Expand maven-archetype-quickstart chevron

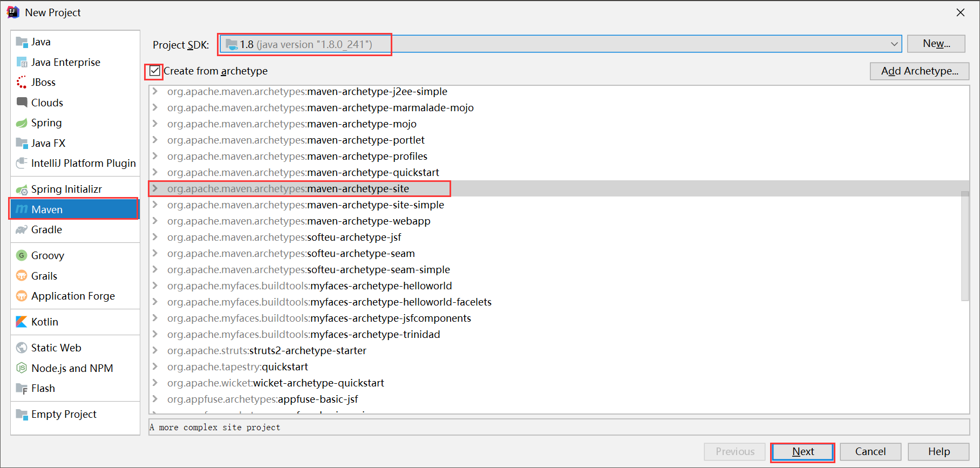click(x=155, y=172)
